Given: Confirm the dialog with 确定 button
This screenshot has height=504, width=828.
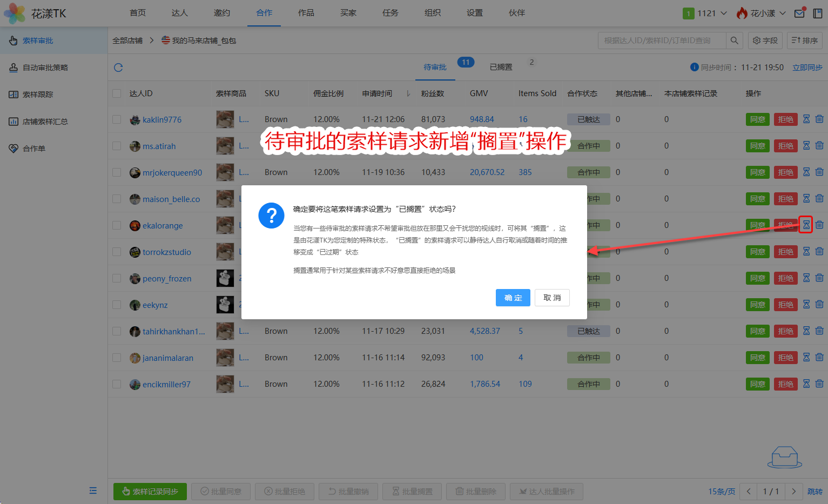Looking at the screenshot, I should [x=513, y=298].
